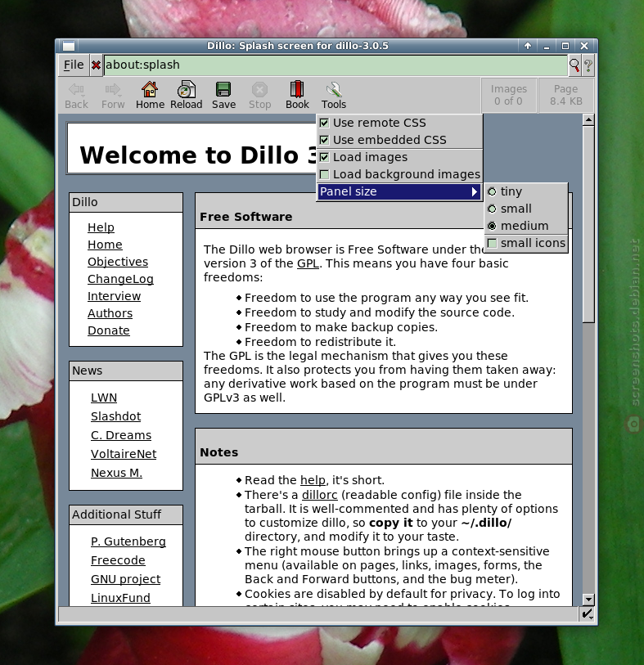Open the GNU project link

(x=125, y=579)
